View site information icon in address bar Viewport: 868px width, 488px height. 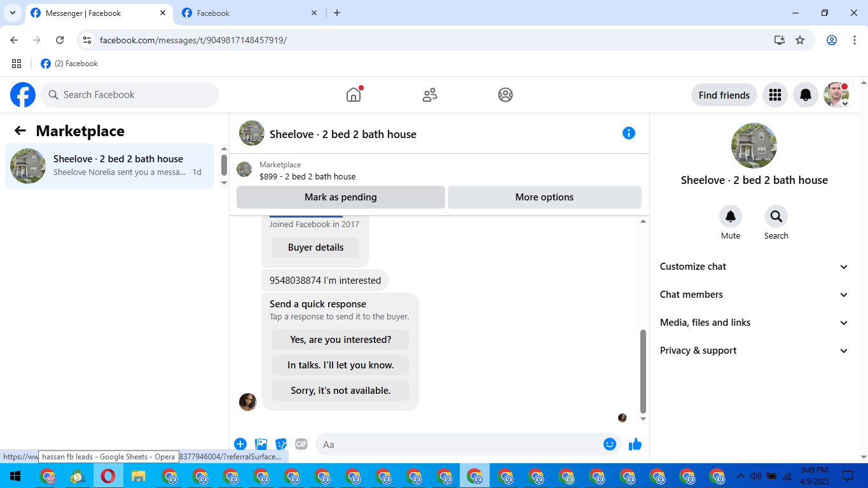[x=88, y=40]
